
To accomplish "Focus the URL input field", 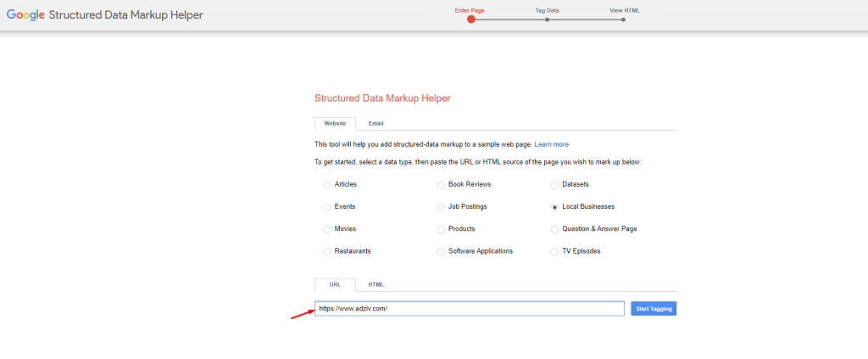I will (x=470, y=309).
